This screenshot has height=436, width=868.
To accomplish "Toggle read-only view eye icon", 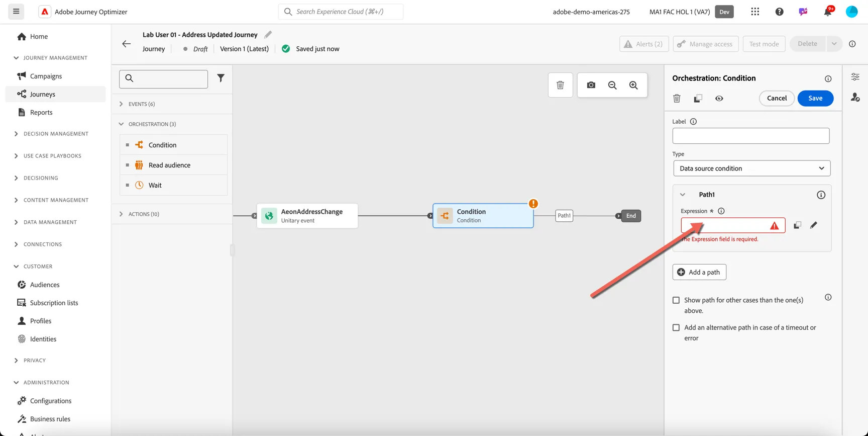I will pos(719,99).
